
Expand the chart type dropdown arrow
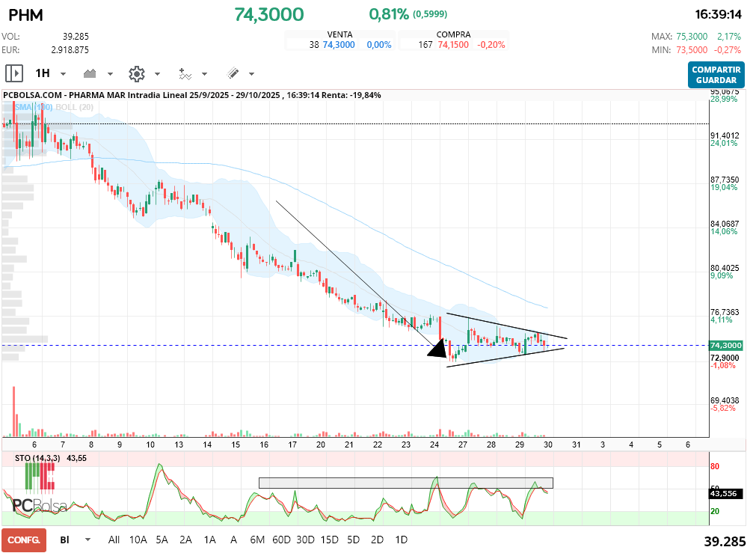click(110, 74)
